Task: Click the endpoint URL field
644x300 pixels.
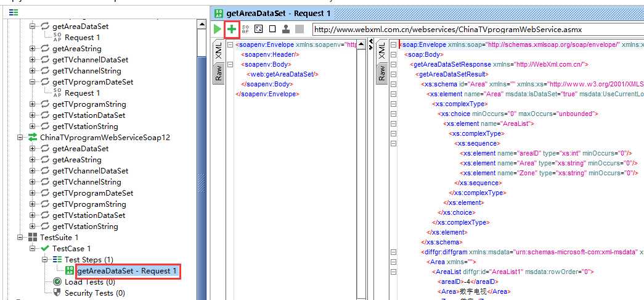Action: pyautogui.click(x=478, y=30)
